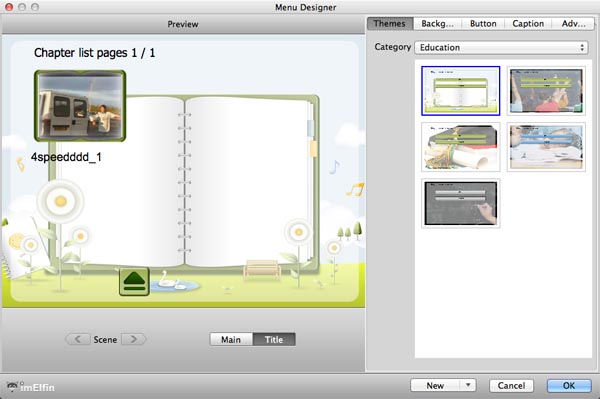The width and height of the screenshot is (600, 399).
Task: Click the Chapter list pages 1 / 1 title
Action: coord(95,53)
